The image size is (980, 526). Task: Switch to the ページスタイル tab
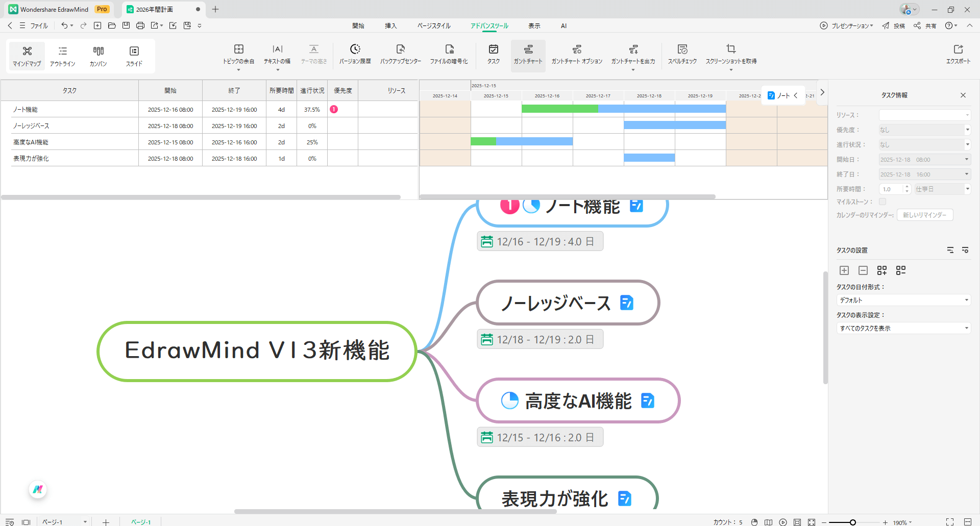[x=434, y=26]
